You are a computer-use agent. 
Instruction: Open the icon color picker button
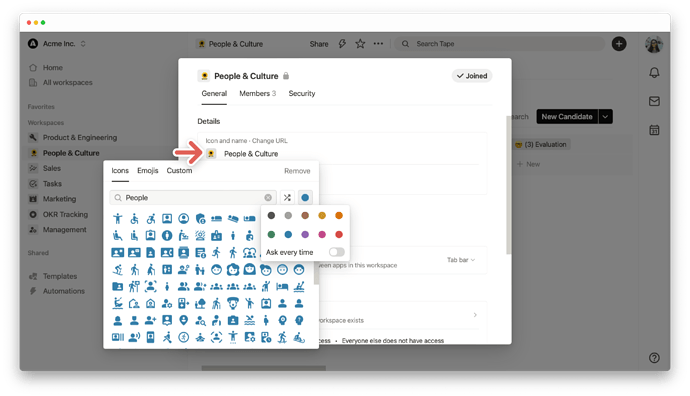pos(305,198)
